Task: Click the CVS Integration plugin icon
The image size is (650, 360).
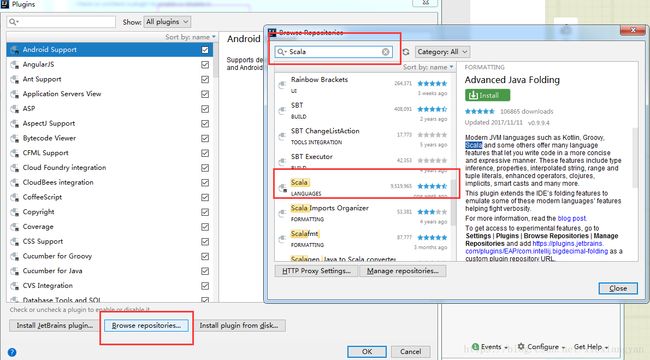Action: tap(15, 286)
